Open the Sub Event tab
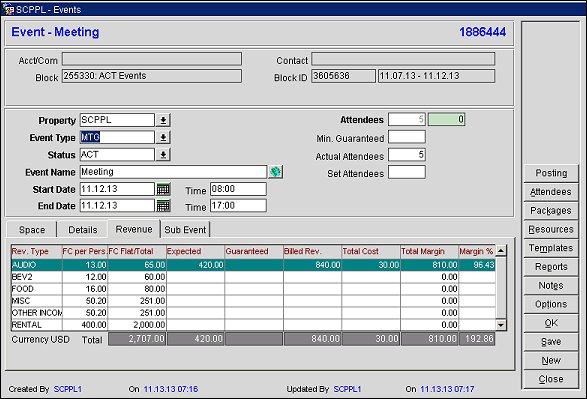 [x=185, y=230]
